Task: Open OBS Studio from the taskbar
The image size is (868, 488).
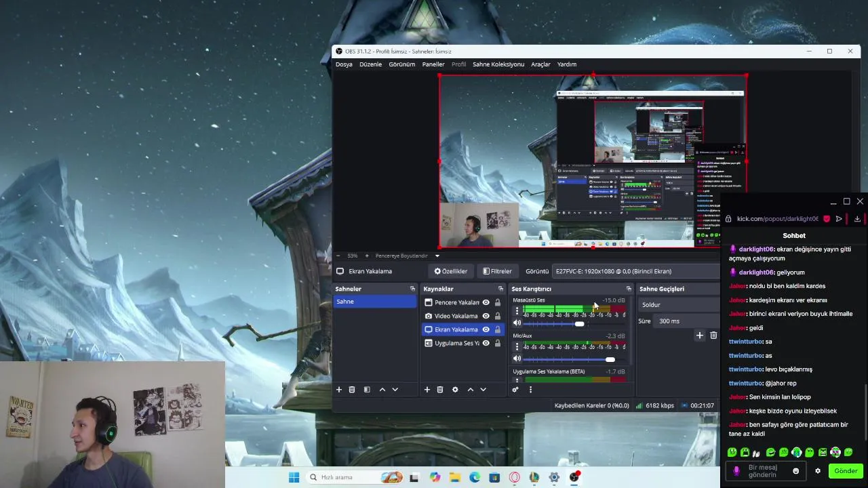Action: click(574, 477)
